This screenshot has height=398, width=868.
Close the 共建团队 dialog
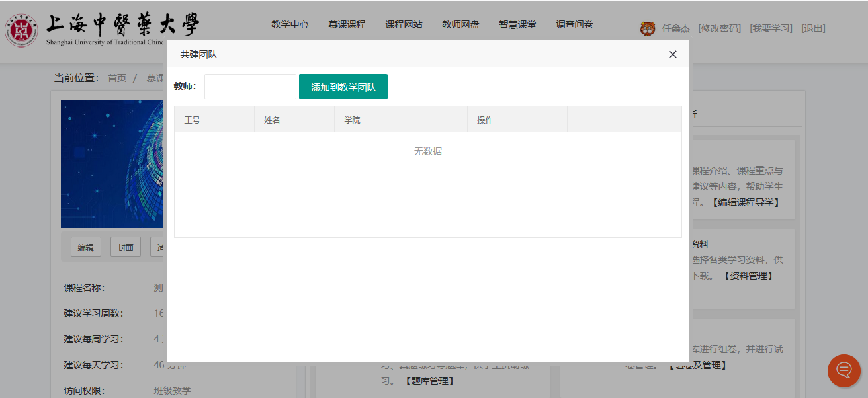(x=673, y=54)
